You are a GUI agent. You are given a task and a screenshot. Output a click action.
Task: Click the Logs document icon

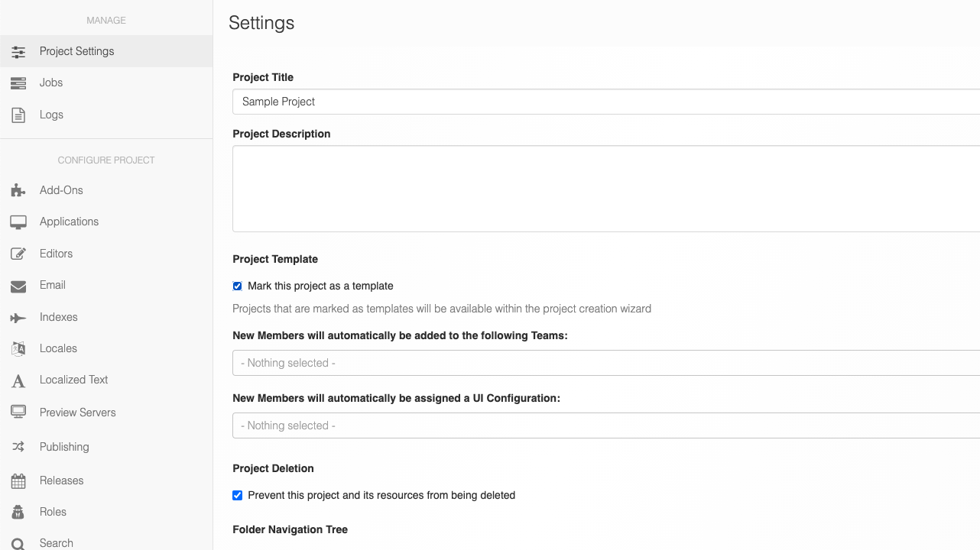pyautogui.click(x=18, y=115)
